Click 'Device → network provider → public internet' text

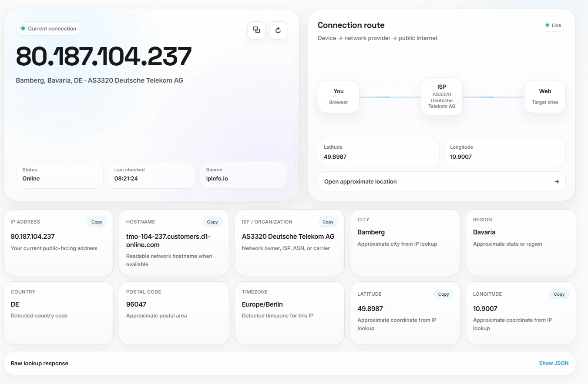378,38
